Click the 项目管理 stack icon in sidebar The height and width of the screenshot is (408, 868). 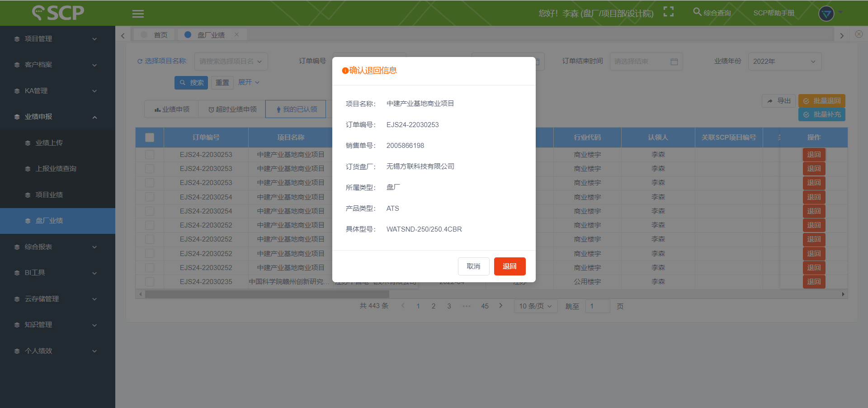tap(17, 39)
